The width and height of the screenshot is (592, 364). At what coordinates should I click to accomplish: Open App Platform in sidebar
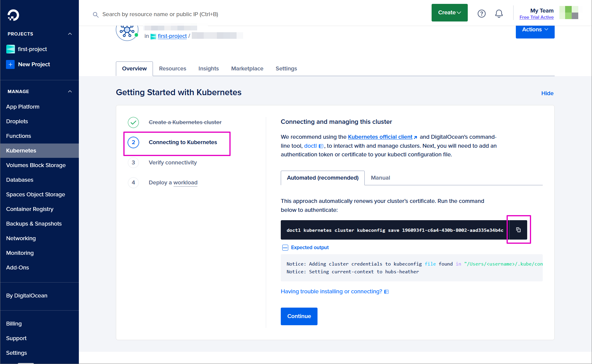point(23,107)
